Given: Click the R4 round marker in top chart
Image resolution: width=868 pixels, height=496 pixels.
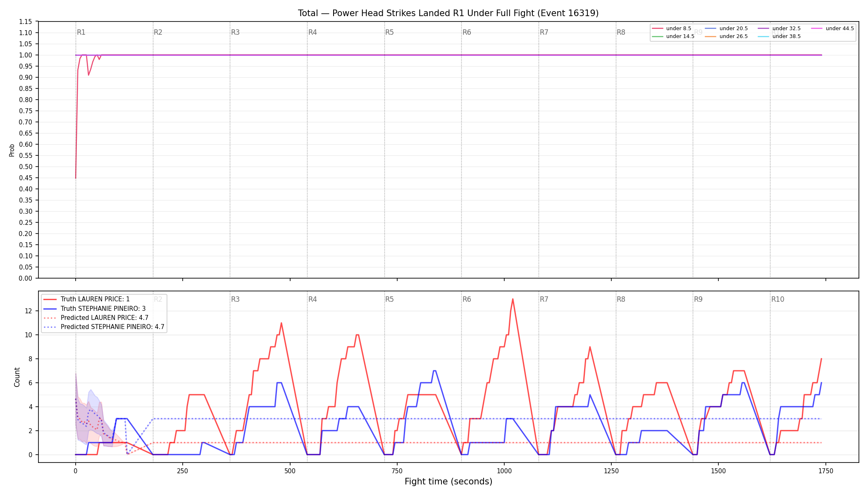Looking at the screenshot, I should [313, 32].
